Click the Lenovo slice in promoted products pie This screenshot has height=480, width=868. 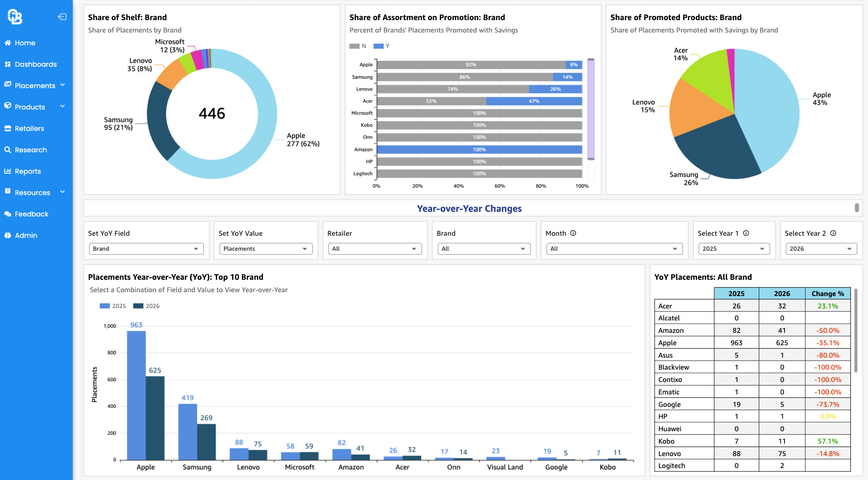[x=696, y=109]
